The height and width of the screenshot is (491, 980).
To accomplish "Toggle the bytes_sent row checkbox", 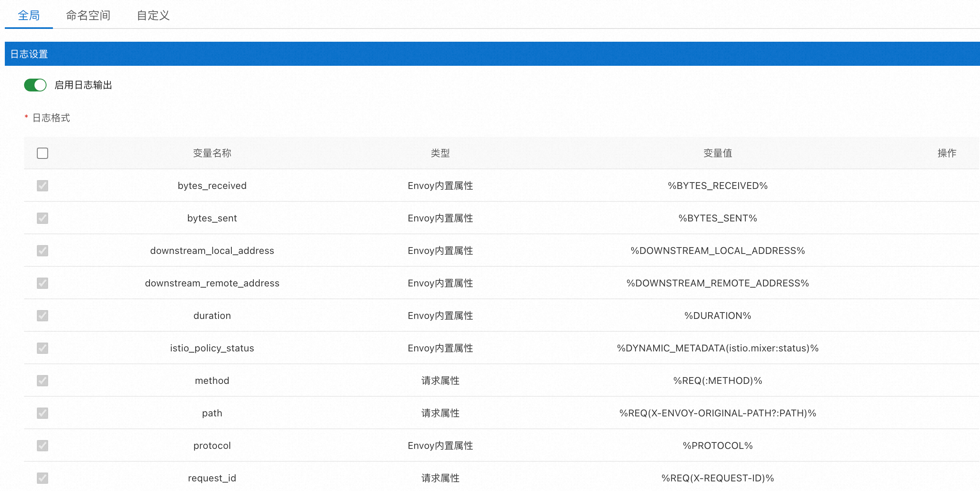I will [x=42, y=218].
